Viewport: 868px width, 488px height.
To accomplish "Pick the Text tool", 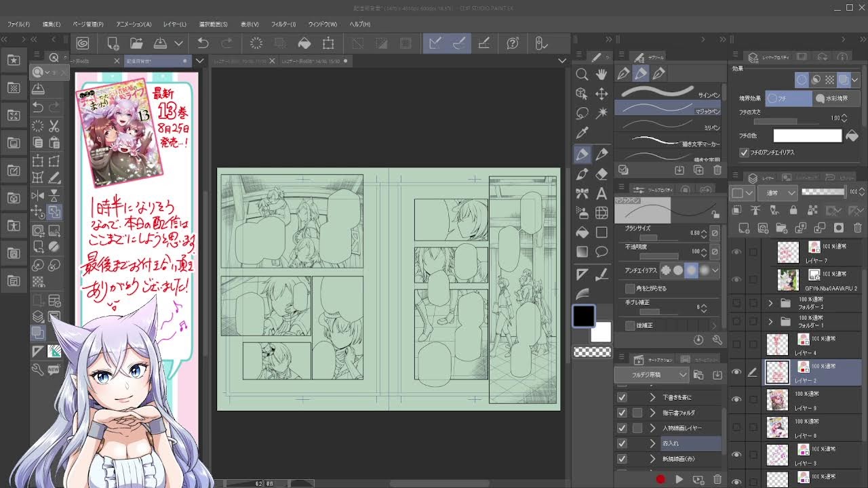I will coord(601,194).
